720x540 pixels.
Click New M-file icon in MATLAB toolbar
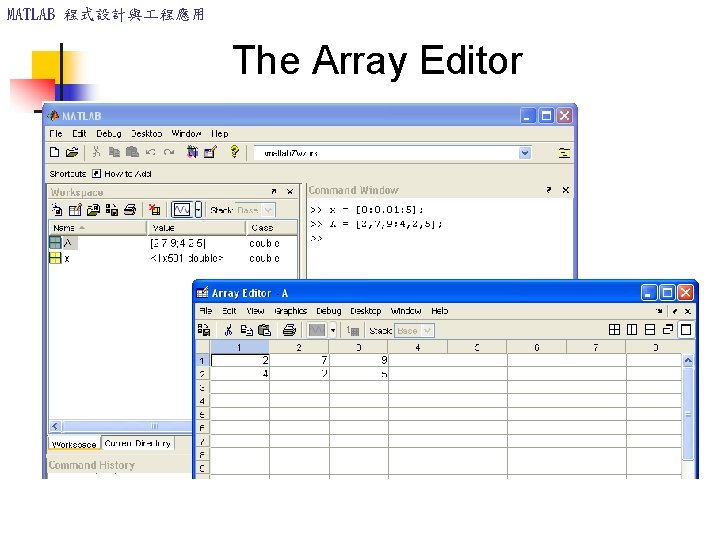(x=55, y=152)
